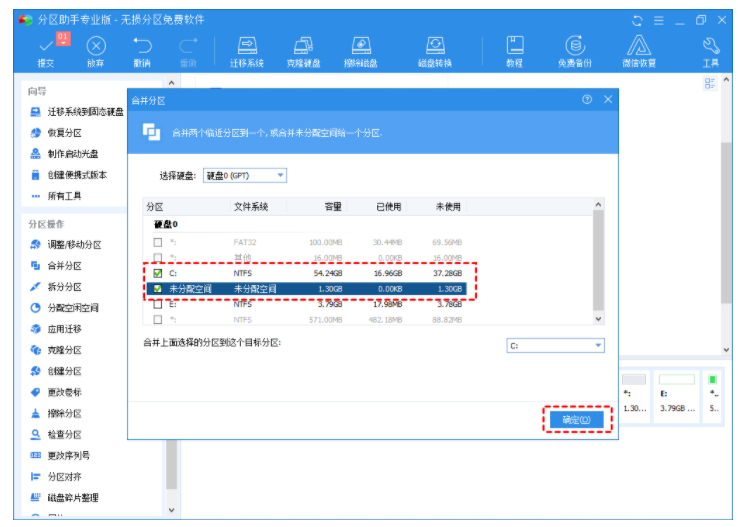Open the 选择硬盘 disk dropdown
The height and width of the screenshot is (527, 738).
point(244,175)
